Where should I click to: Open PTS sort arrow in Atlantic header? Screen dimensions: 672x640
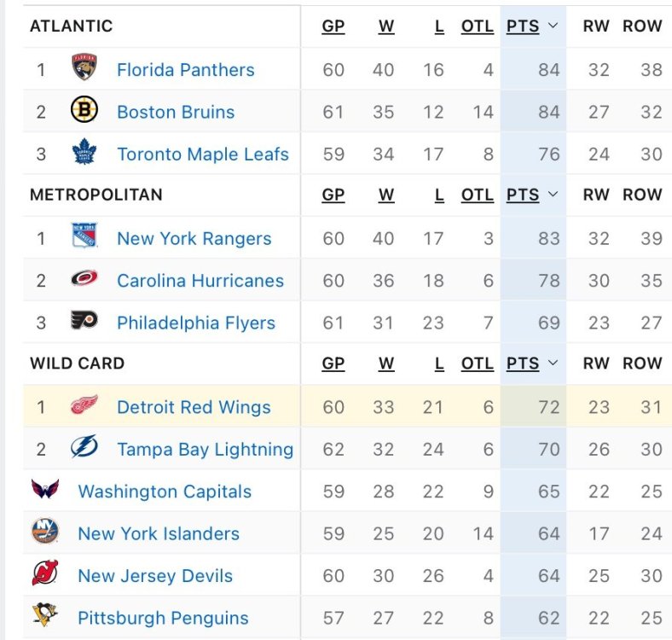pos(553,26)
